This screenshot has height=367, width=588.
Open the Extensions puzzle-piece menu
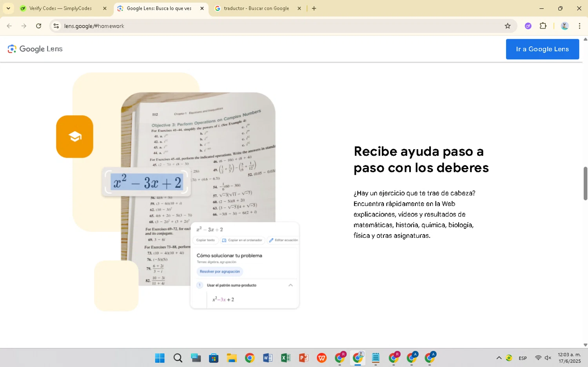[x=543, y=26]
